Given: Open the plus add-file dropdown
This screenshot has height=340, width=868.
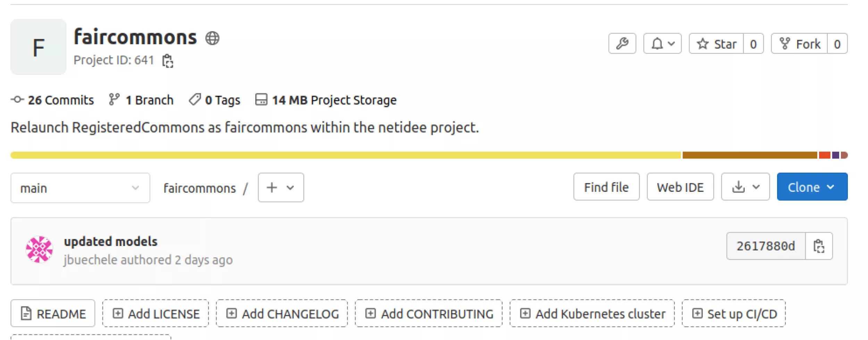Looking at the screenshot, I should pos(281,188).
